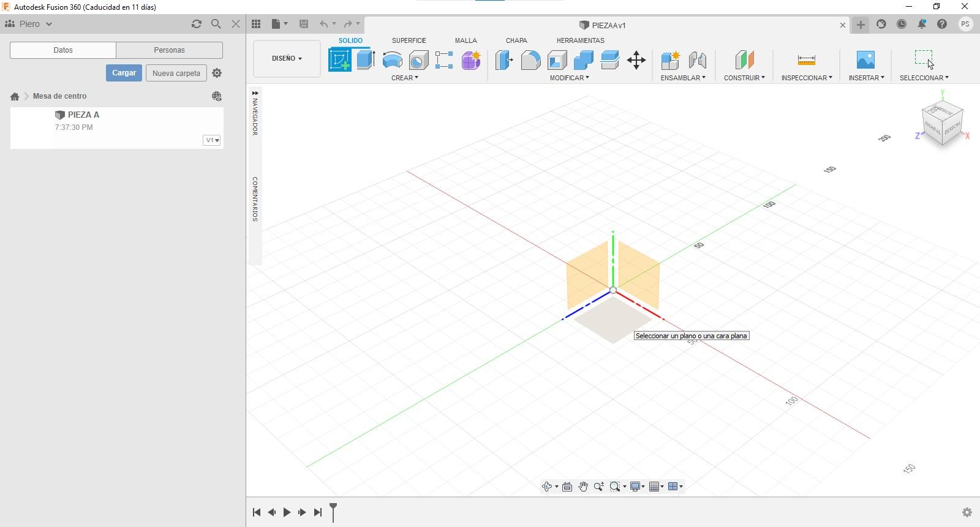This screenshot has width=980, height=527.
Task: Select the Hole tool
Action: [x=418, y=60]
